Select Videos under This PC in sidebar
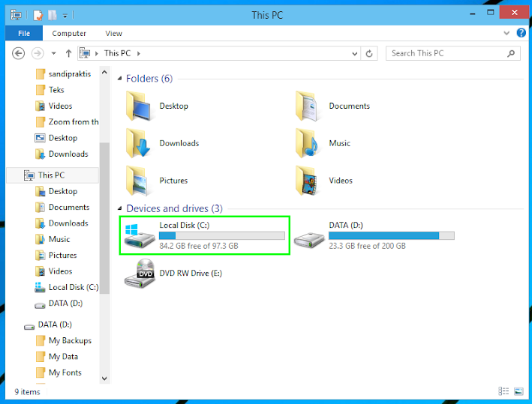 click(x=53, y=271)
